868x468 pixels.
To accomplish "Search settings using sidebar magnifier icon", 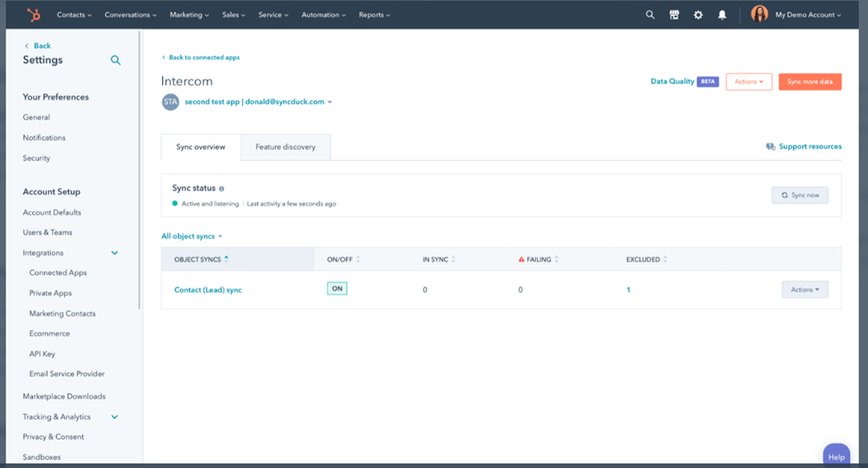I will coord(115,60).
